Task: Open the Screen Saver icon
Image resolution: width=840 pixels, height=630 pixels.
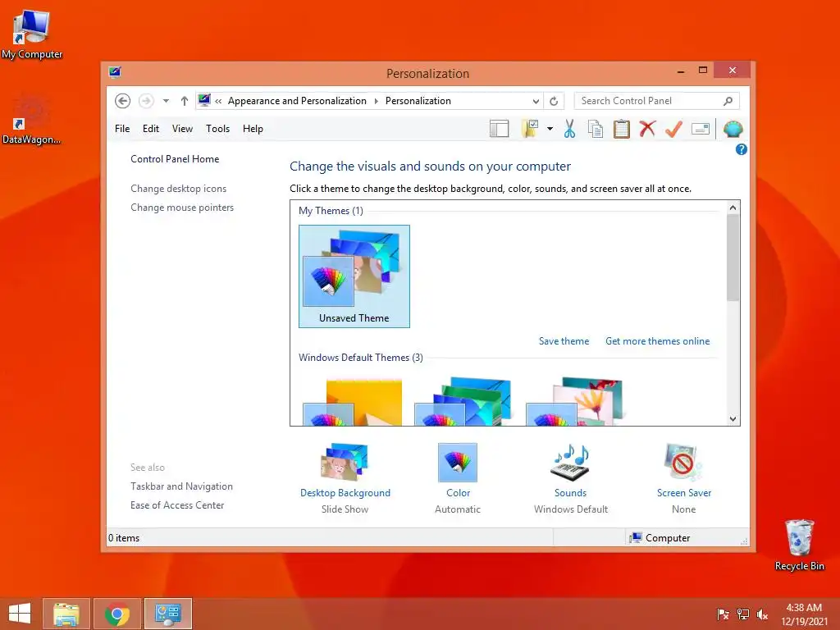Action: coord(683,462)
